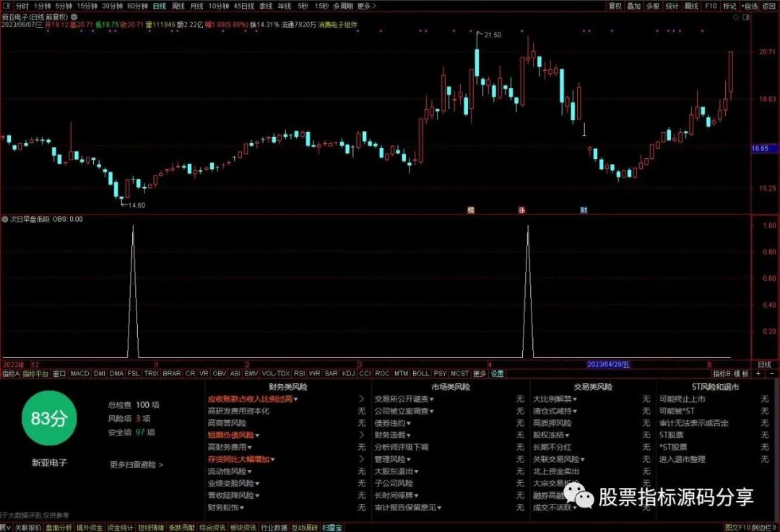This screenshot has width=780, height=532.
Task: Open the 更多扫雷避险 link
Action: point(136,465)
